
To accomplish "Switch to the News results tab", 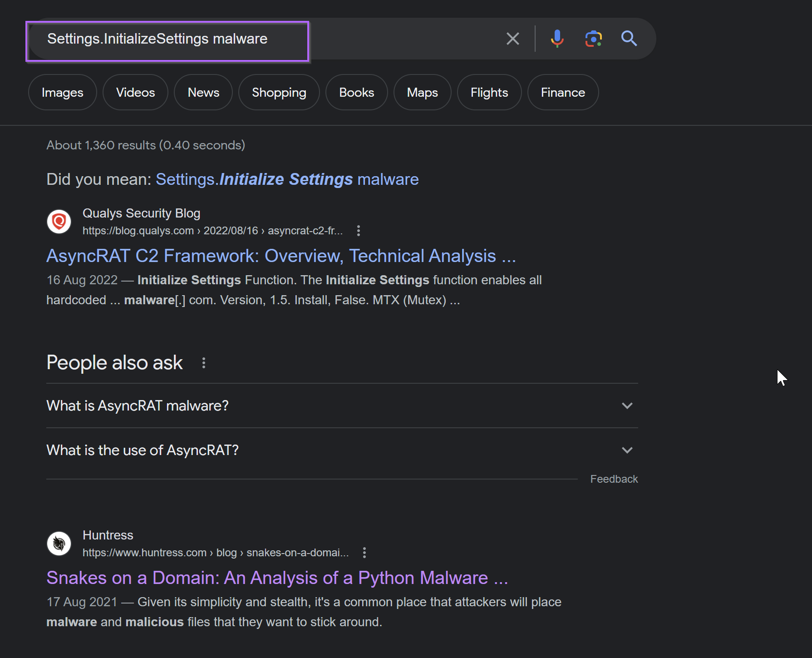I will (203, 92).
